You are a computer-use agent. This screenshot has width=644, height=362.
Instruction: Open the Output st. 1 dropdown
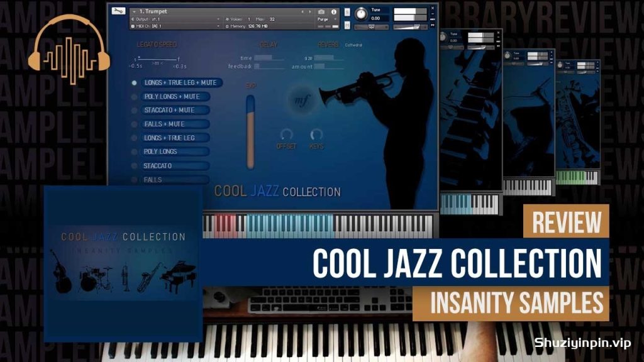[x=176, y=19]
